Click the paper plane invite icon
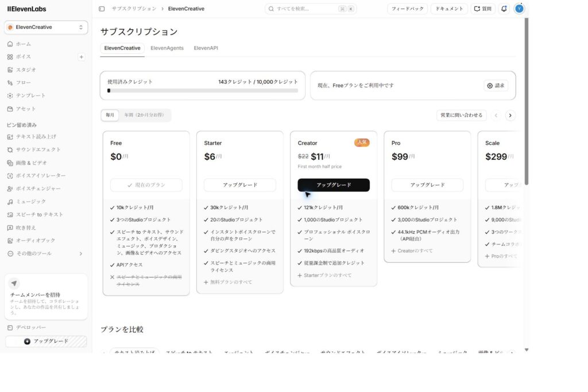 click(x=14, y=283)
